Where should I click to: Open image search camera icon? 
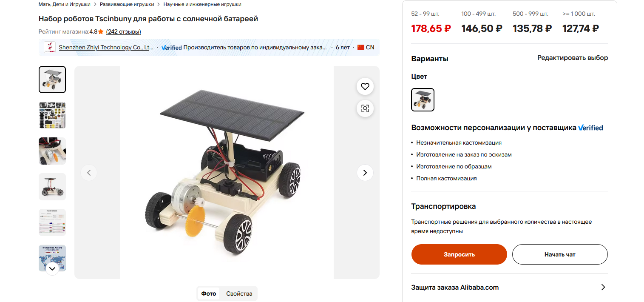tap(365, 108)
